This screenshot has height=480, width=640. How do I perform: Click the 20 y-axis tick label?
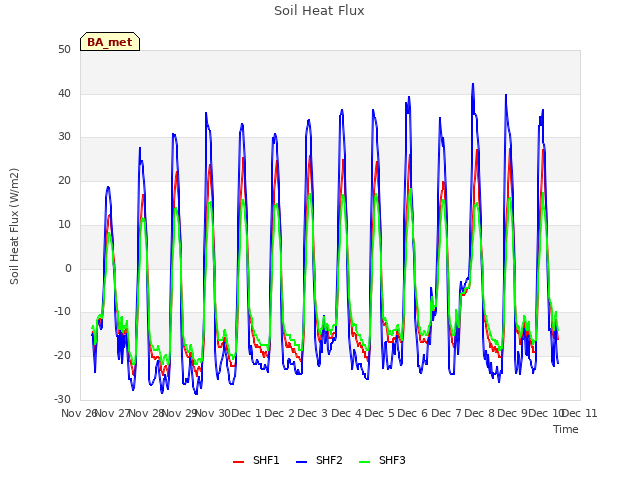tap(64, 180)
